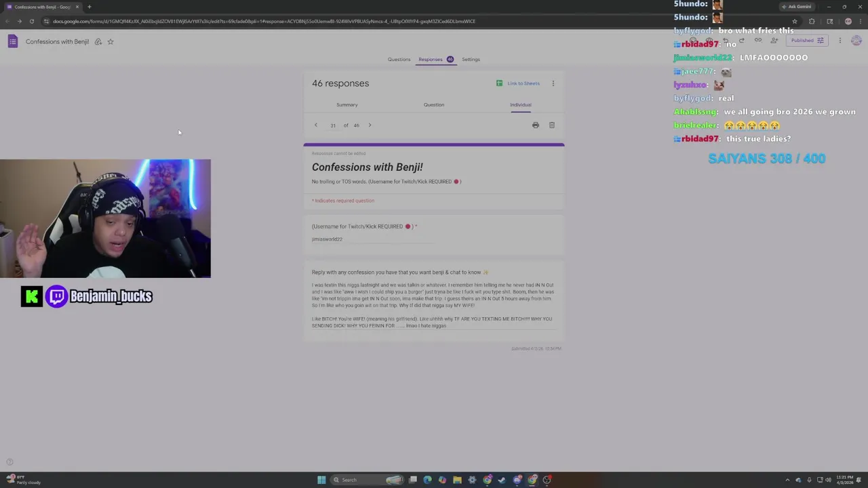Reload the page
The image size is (868, 488).
click(x=31, y=21)
